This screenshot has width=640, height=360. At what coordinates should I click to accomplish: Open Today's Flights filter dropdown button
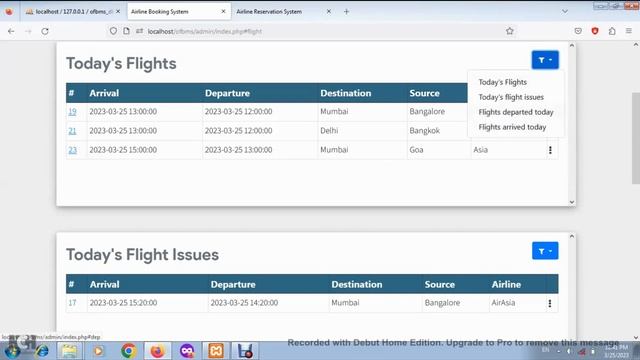[x=545, y=60]
